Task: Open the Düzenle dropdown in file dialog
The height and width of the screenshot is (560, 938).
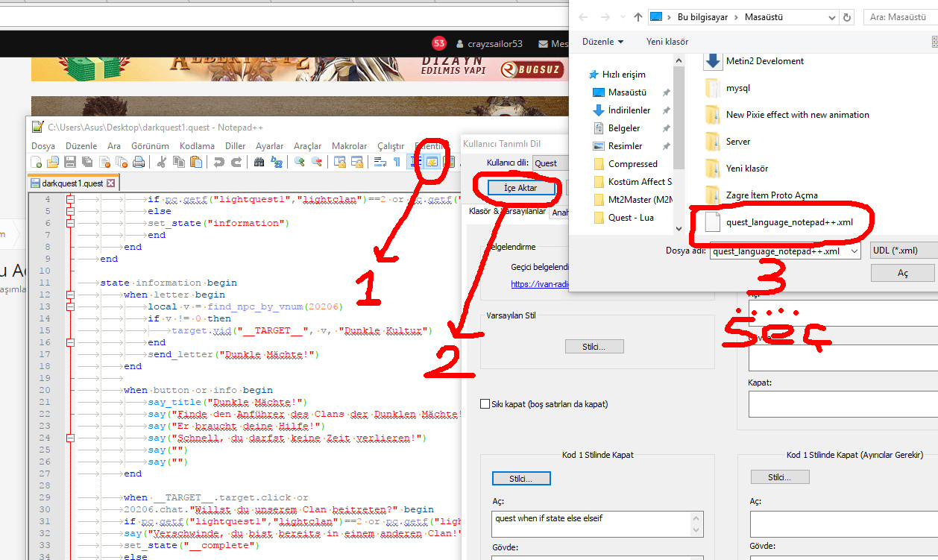Action: (603, 42)
